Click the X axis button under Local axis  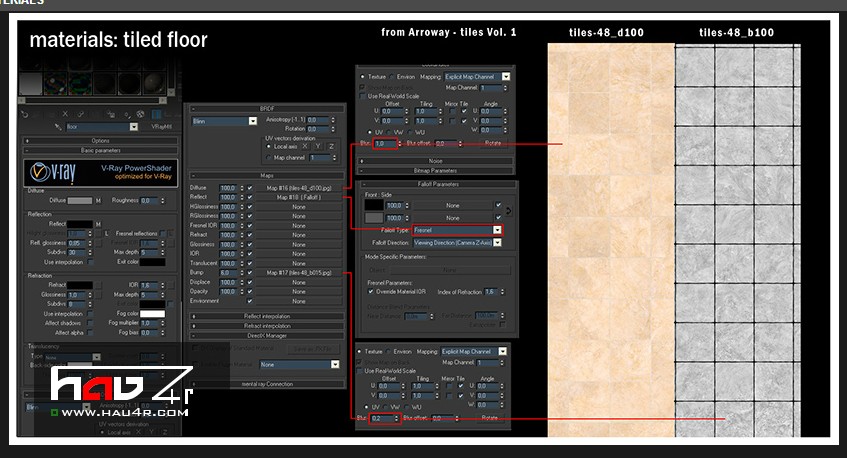click(305, 146)
